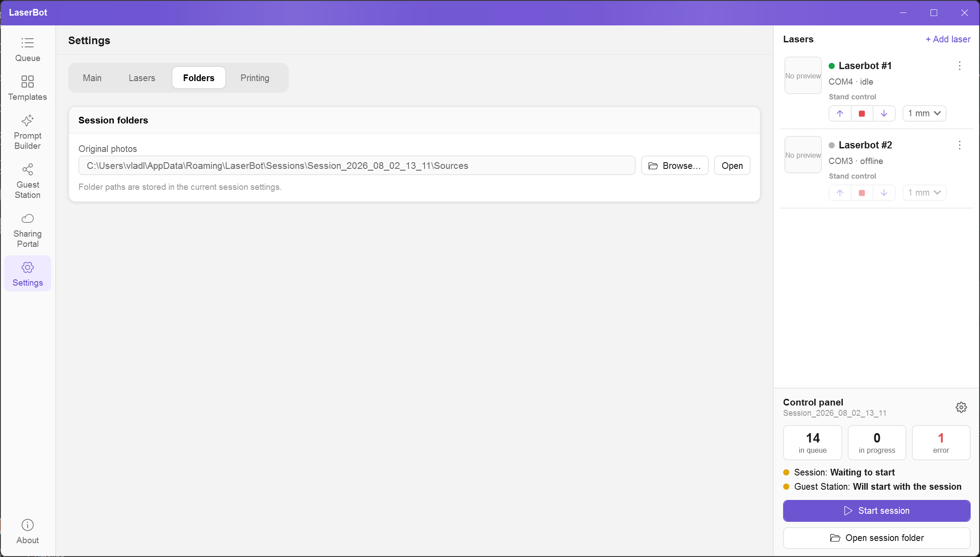Stop Laserbot #2 stand movement
Image resolution: width=980 pixels, height=557 pixels.
pos(862,193)
